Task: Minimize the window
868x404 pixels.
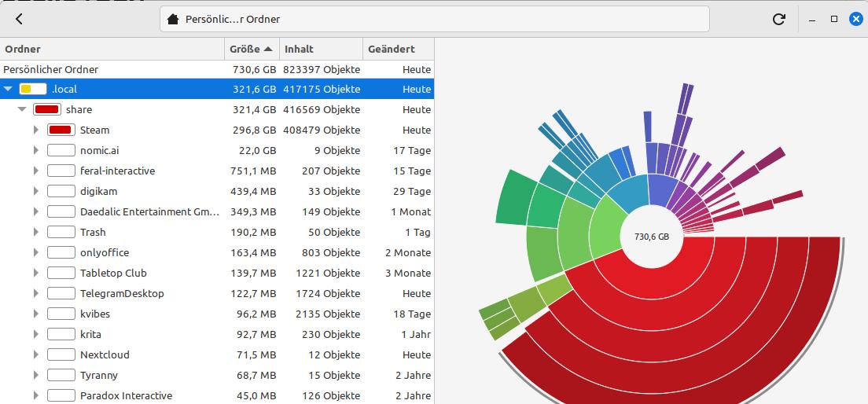Action: click(812, 20)
